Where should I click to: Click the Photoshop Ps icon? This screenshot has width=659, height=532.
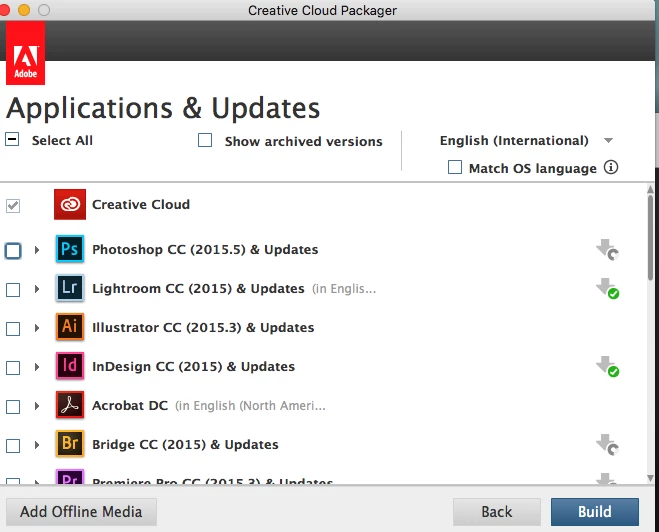tap(70, 249)
